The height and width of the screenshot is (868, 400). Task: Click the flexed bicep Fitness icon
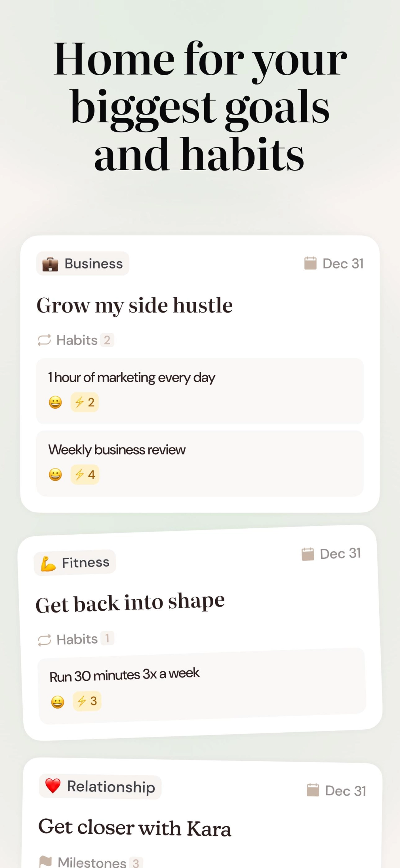48,564
